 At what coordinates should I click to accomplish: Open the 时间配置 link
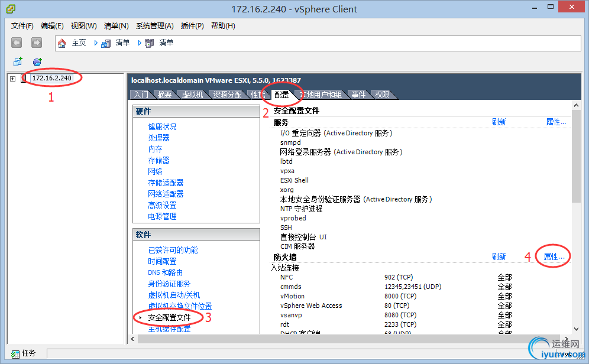[162, 261]
